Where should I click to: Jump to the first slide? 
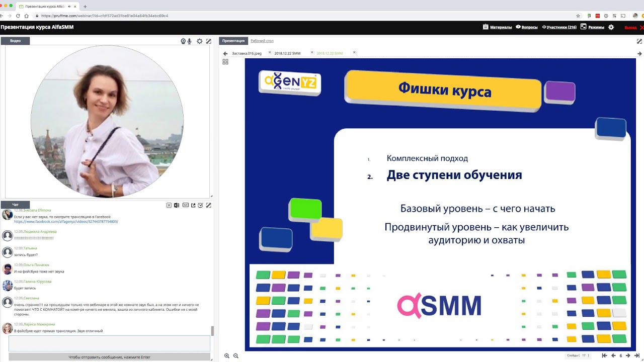(x=605, y=355)
